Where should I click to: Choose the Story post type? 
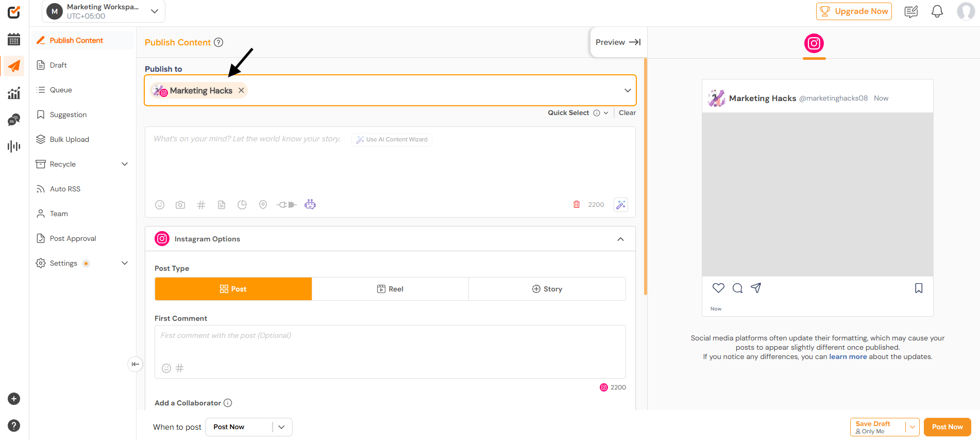click(547, 289)
